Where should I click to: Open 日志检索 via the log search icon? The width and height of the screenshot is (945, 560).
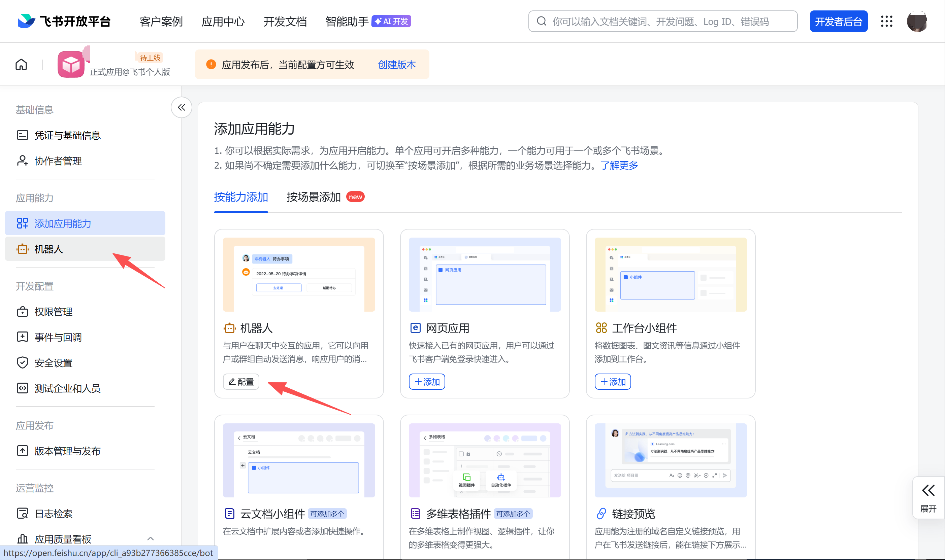(22, 513)
